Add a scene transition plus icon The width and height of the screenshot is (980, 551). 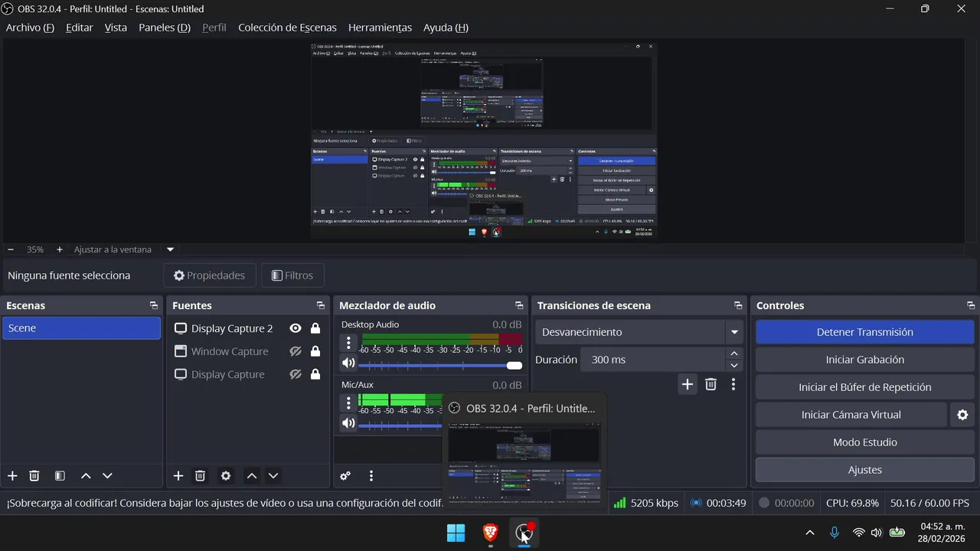(688, 384)
